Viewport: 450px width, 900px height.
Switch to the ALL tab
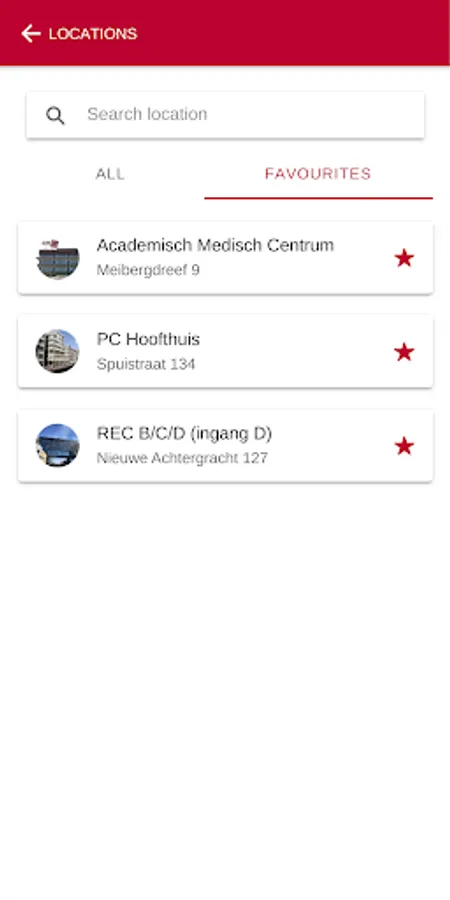[110, 174]
